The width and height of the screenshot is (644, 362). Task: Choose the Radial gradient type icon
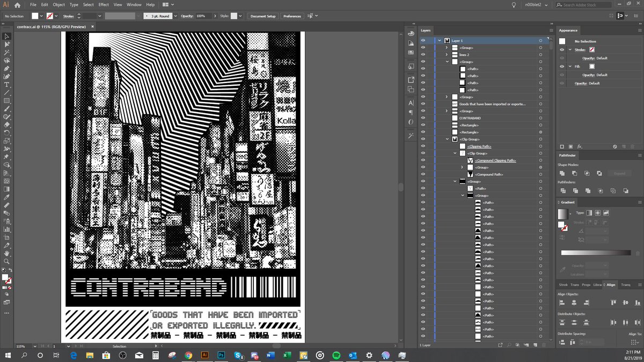pyautogui.click(x=597, y=213)
